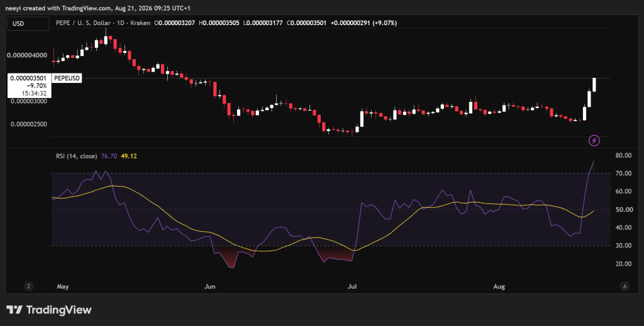Click the close value C0.000003501
Screen dimensions: 644x326
point(307,23)
